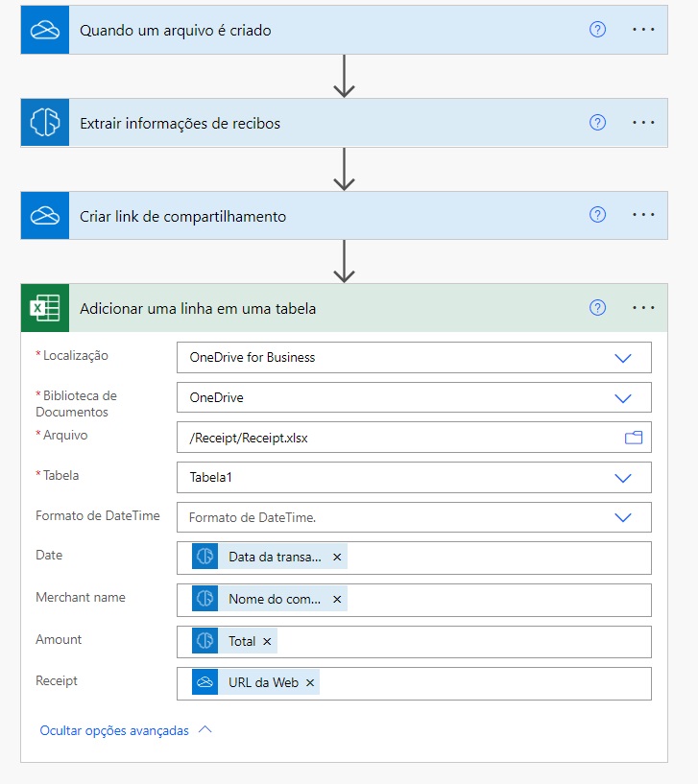Viewport: 698px width, 784px height.
Task: Open help for the file created trigger
Action: click(597, 30)
